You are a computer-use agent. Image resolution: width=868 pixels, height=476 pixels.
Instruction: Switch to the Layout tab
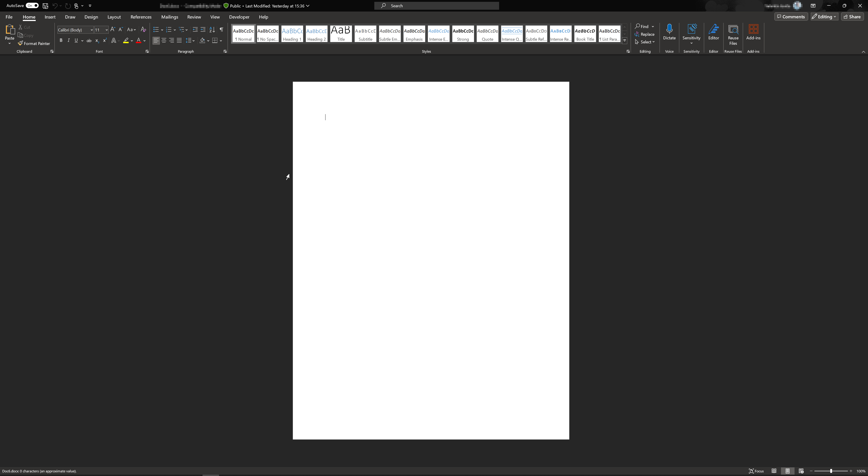pyautogui.click(x=114, y=17)
